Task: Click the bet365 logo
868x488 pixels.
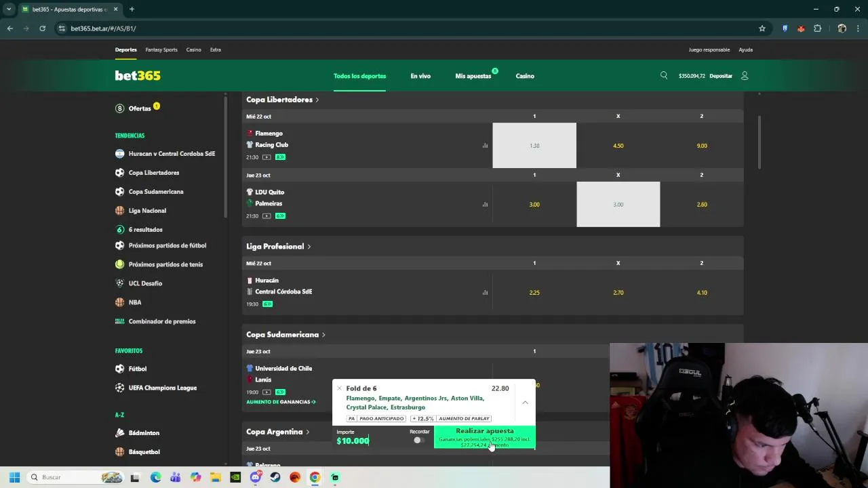Action: click(x=138, y=76)
